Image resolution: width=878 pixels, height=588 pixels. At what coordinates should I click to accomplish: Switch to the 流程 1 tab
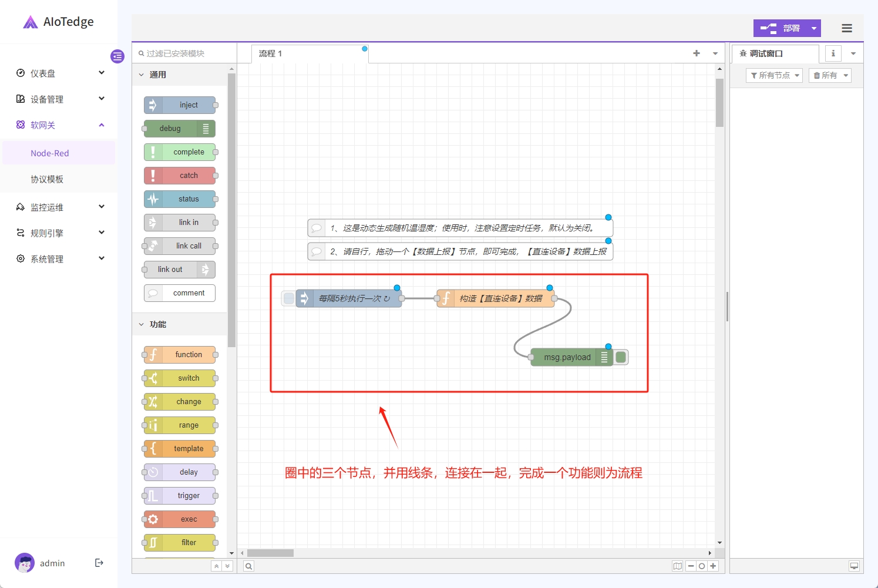click(x=271, y=53)
